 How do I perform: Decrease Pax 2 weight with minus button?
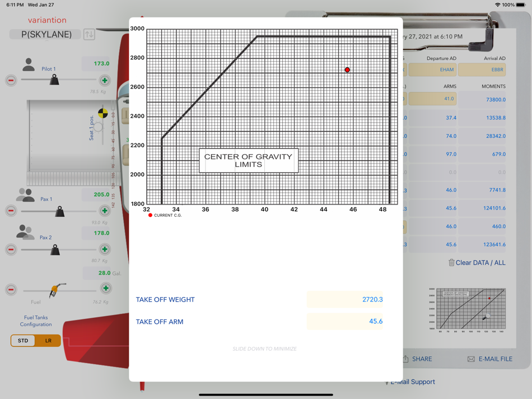(x=11, y=249)
